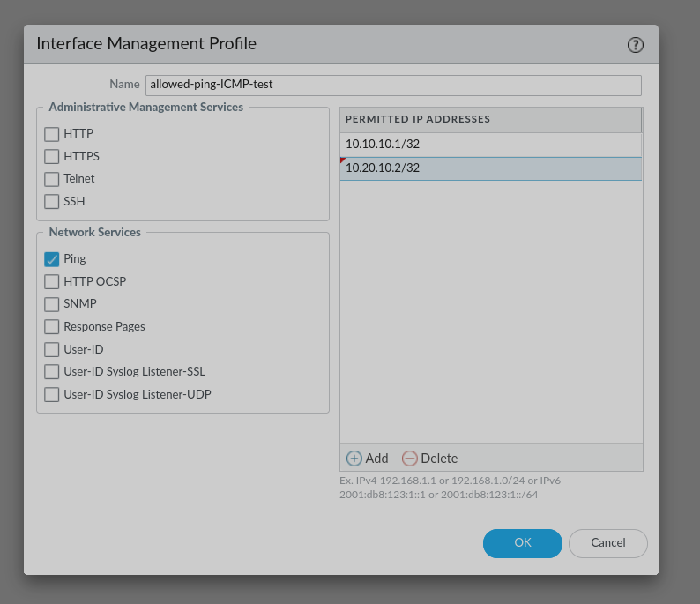Screen dimensions: 700x604
Task: Select the 10.20.10.2/32 address row
Action: click(x=491, y=168)
